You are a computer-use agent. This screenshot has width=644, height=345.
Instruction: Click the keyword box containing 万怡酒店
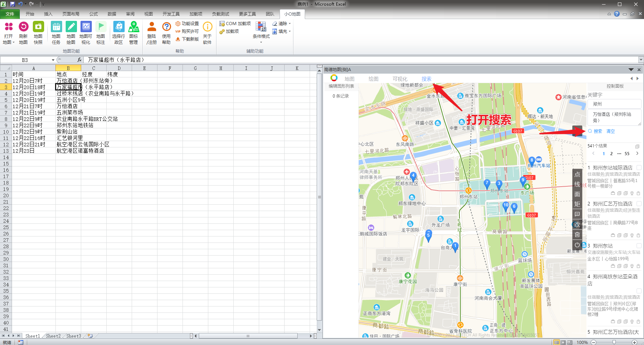tap(615, 117)
